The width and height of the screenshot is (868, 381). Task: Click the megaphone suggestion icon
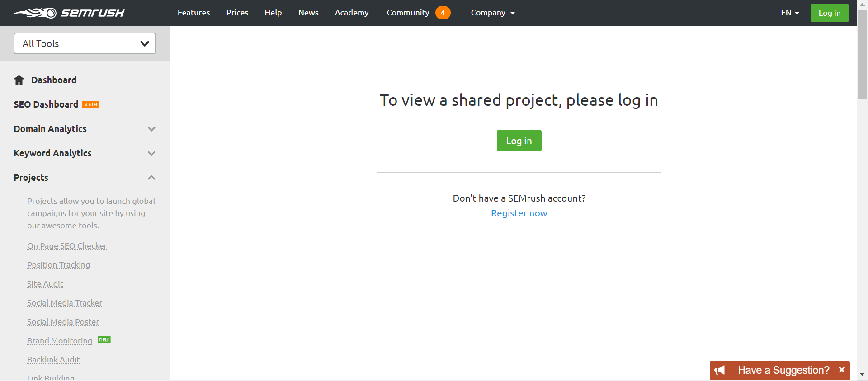tap(720, 371)
